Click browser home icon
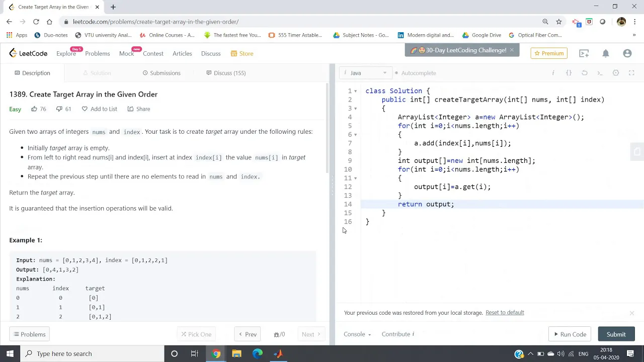644x362 pixels. [x=49, y=22]
